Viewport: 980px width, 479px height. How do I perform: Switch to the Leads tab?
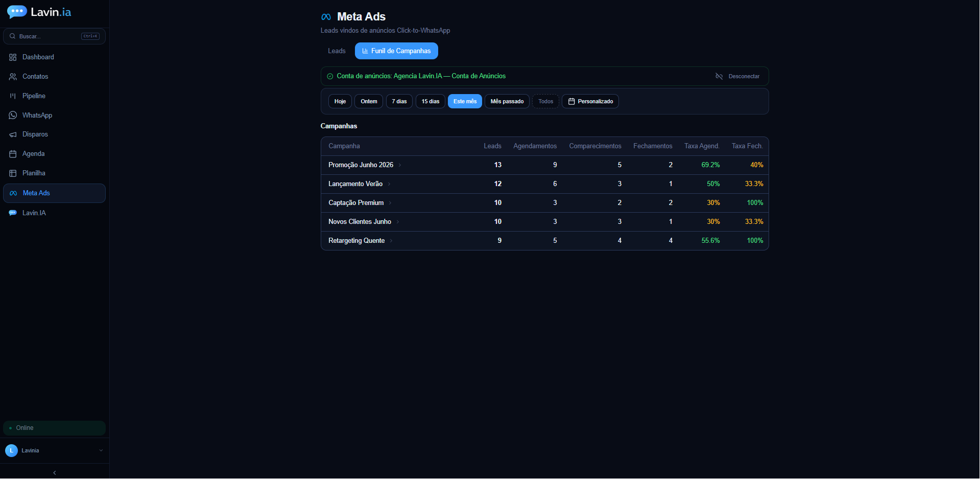(337, 51)
